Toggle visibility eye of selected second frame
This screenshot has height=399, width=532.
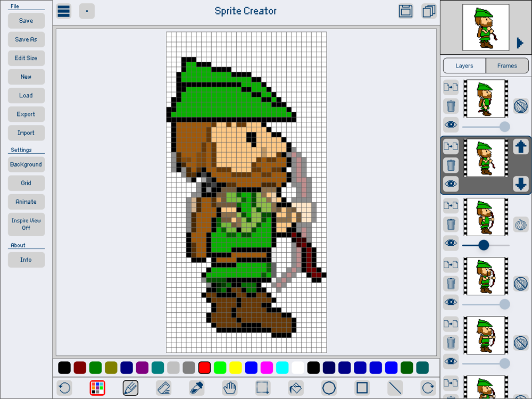(451, 184)
